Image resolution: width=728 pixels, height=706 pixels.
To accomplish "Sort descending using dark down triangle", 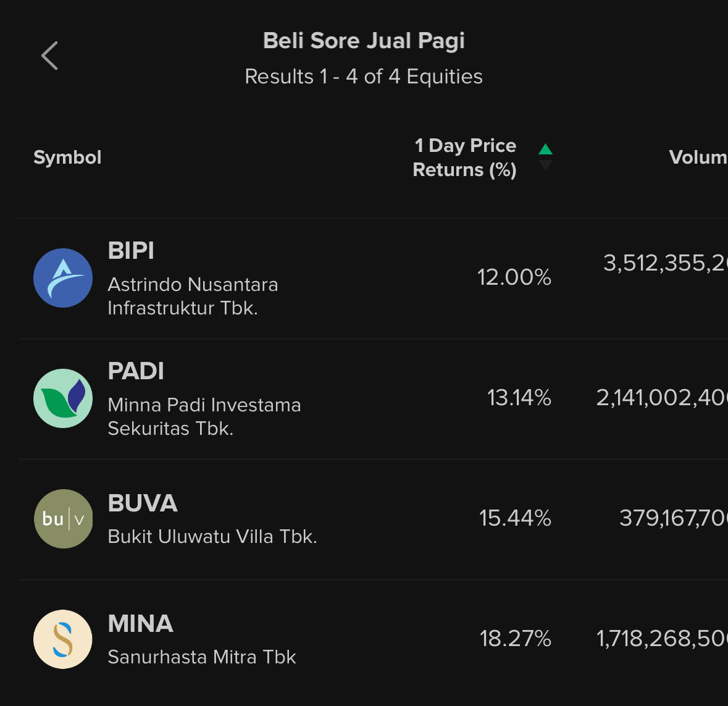I will [545, 166].
